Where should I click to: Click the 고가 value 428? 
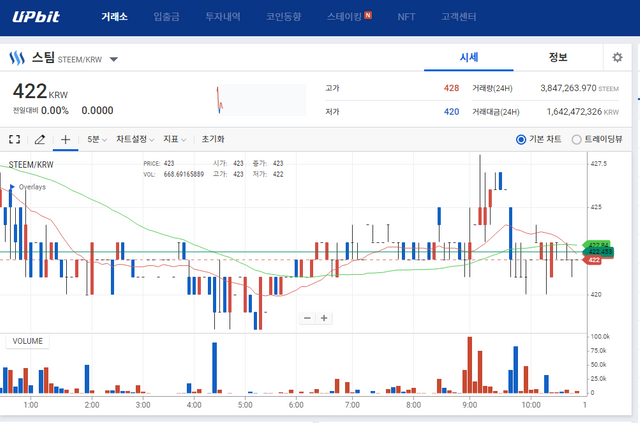point(451,88)
